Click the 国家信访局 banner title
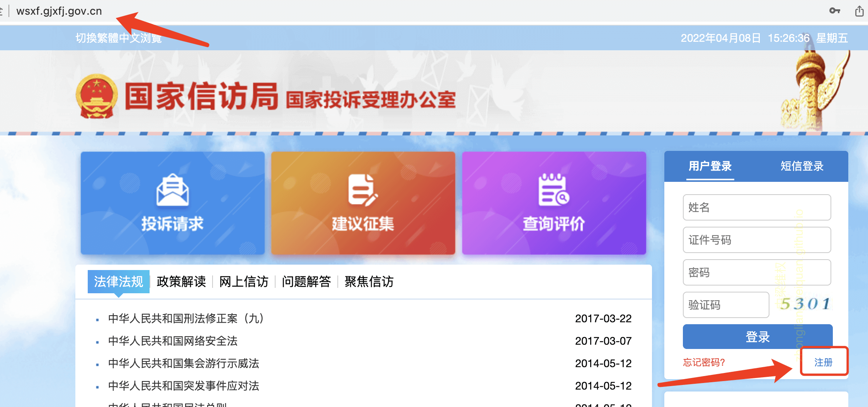 pos(201,96)
